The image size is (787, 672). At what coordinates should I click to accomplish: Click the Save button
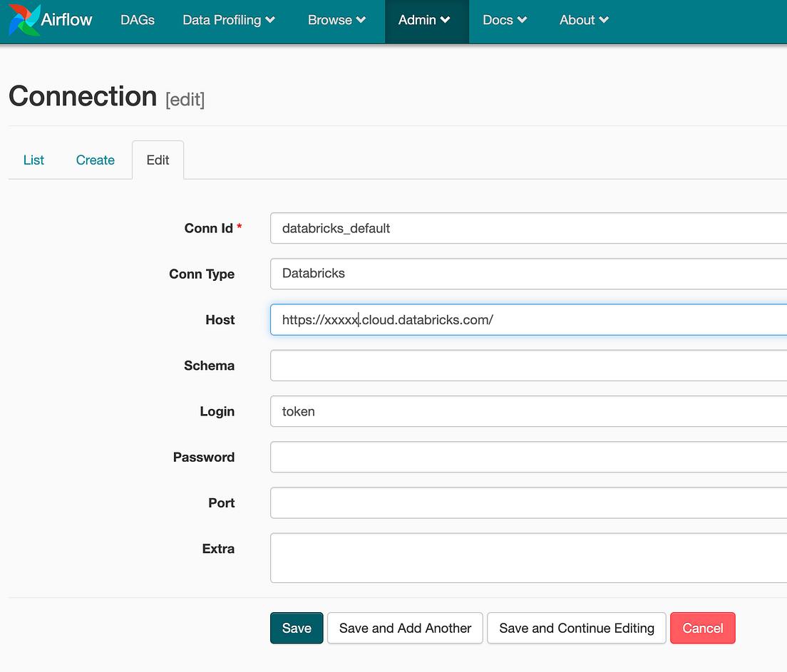297,628
